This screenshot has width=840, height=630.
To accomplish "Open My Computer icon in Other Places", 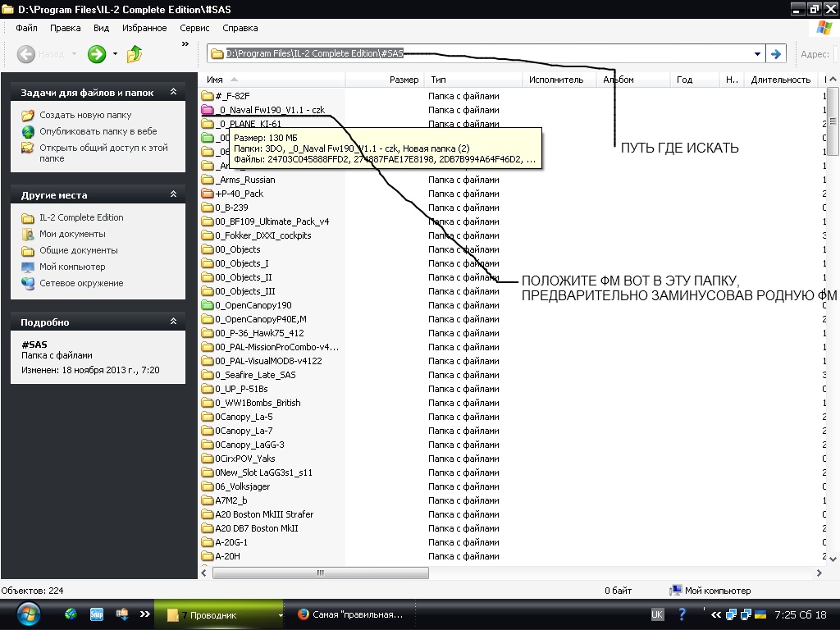I will click(28, 267).
